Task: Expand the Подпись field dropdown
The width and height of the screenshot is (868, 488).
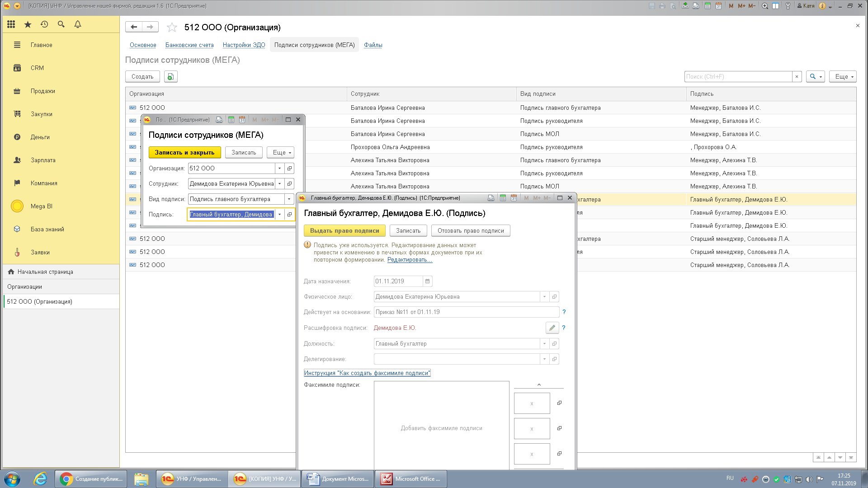Action: (x=279, y=214)
